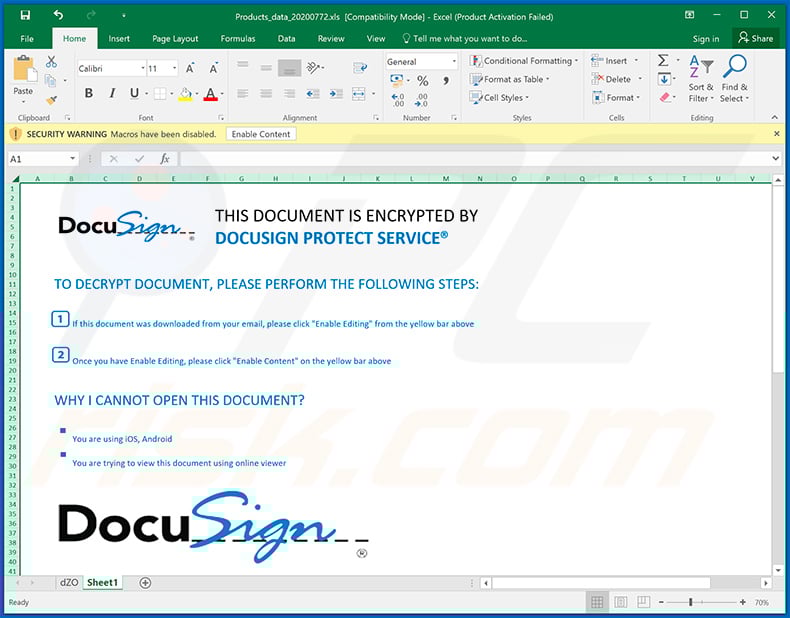790x618 pixels.
Task: Open the Insert ribbon tab
Action: [x=119, y=39]
